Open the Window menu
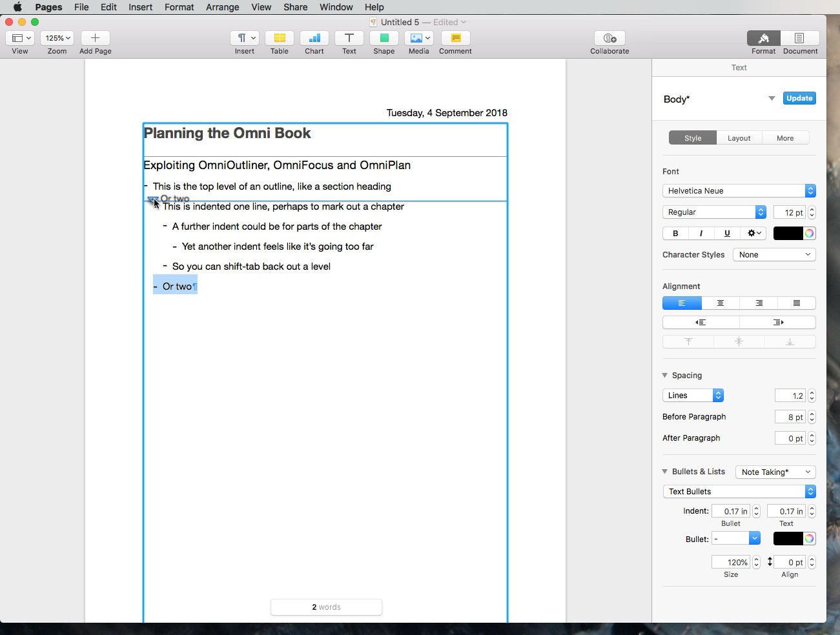 336,7
